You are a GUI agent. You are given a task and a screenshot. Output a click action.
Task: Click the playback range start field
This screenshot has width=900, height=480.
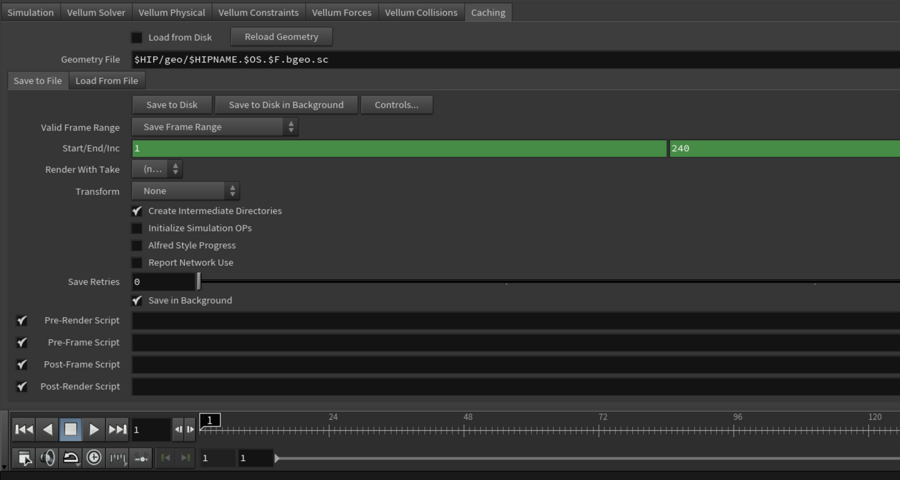(x=255, y=458)
